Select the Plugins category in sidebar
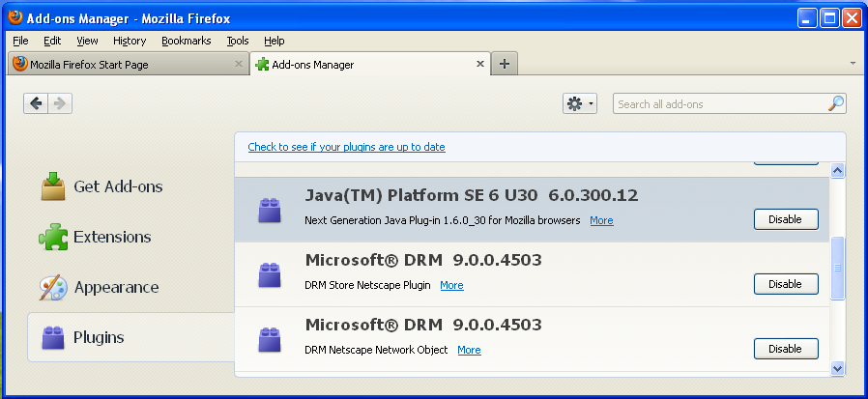This screenshot has width=868, height=399. point(131,337)
